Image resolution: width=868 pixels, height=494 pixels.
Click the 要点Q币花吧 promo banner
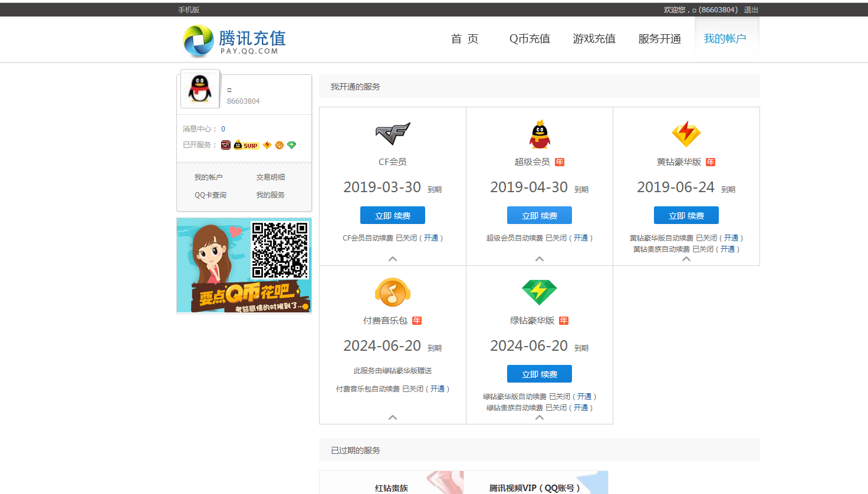(x=244, y=265)
